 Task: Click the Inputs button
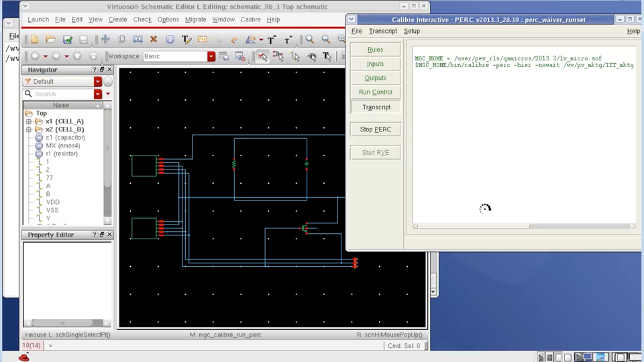(x=376, y=64)
